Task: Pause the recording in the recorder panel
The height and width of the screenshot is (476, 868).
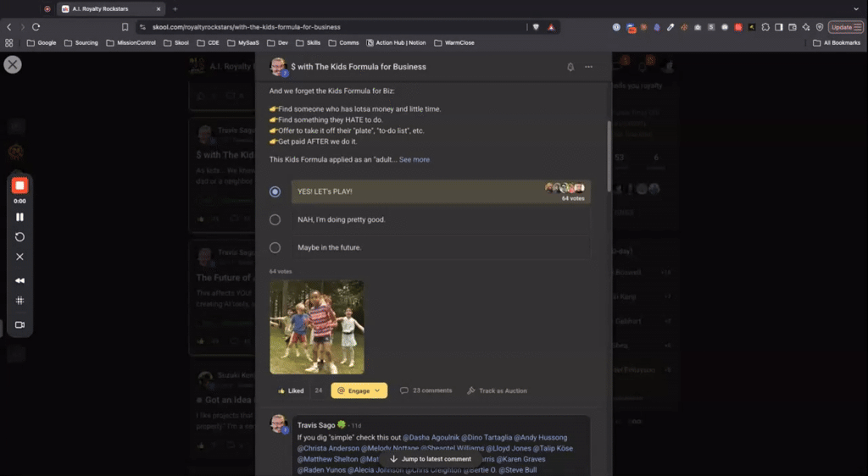Action: click(20, 218)
